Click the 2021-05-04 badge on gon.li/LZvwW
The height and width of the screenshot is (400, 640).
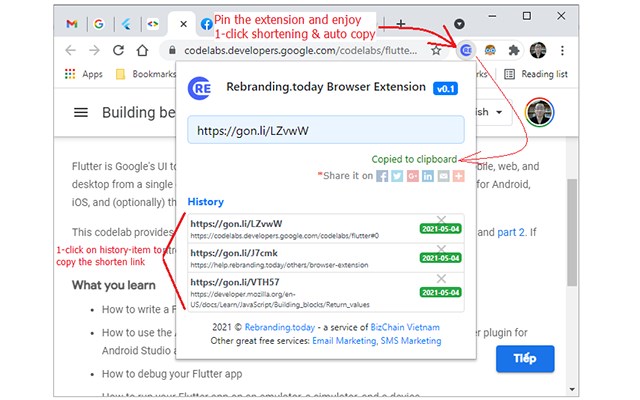(x=441, y=229)
